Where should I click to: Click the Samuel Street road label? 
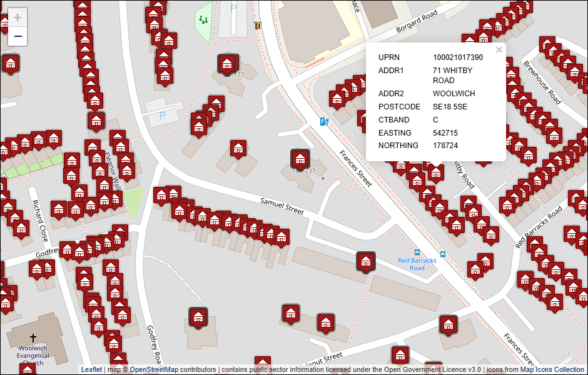[281, 207]
